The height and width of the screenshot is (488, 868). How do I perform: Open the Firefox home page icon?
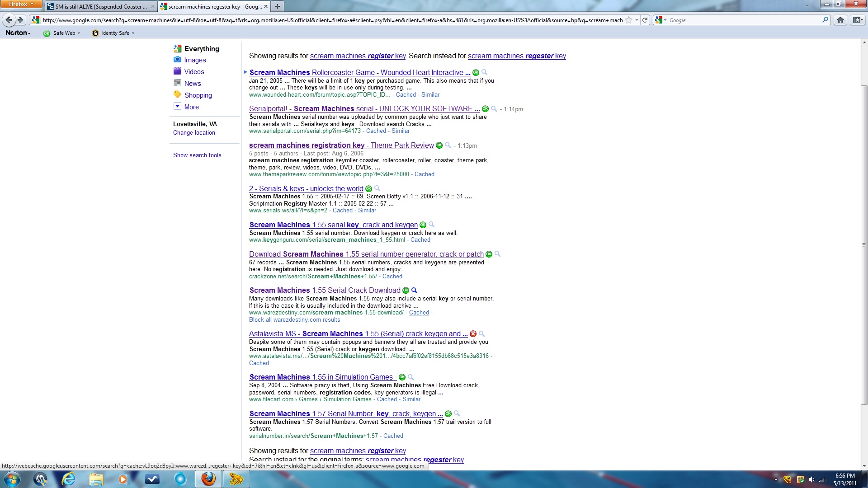840,20
